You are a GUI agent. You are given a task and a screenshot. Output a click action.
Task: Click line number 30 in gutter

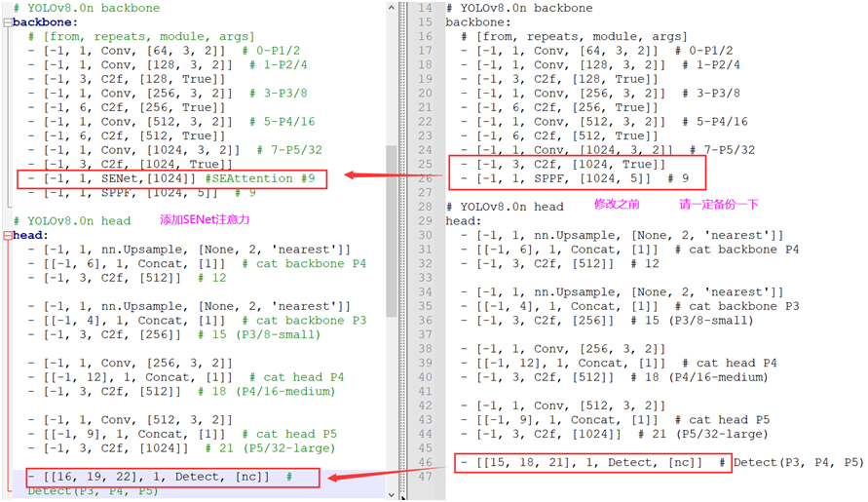(x=425, y=235)
